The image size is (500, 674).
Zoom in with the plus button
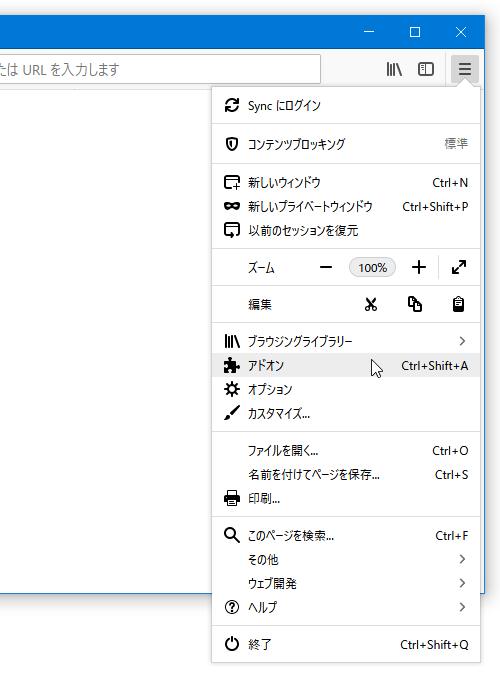tap(419, 267)
